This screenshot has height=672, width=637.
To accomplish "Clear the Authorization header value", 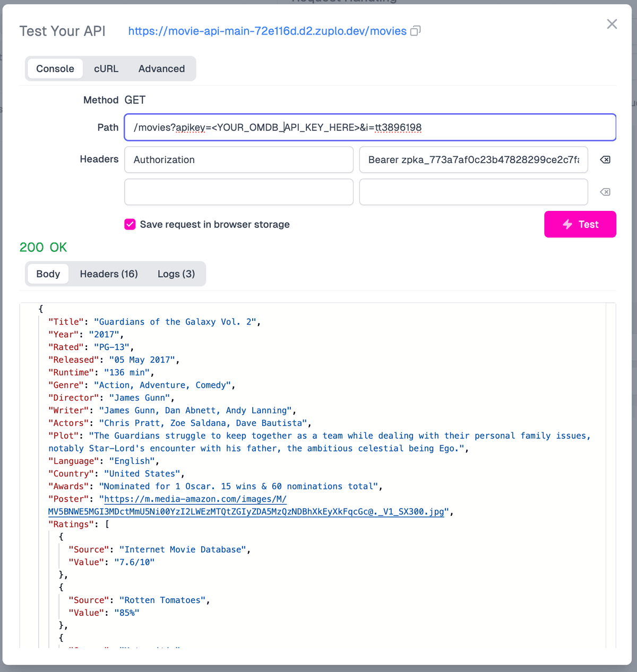I will tap(605, 159).
